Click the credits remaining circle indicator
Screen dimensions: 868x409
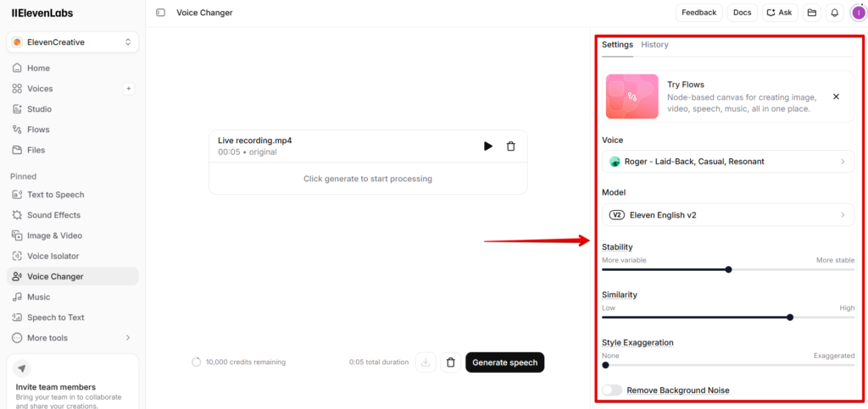196,362
